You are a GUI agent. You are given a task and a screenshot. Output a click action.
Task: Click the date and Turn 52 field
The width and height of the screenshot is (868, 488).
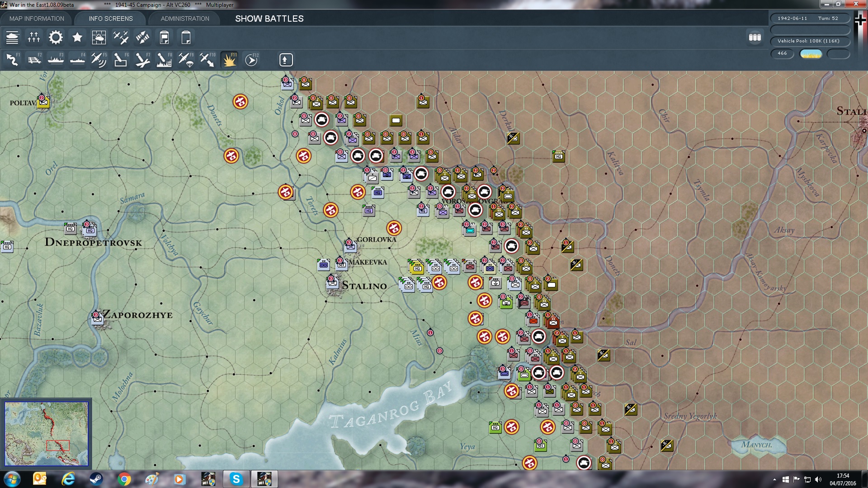point(810,19)
